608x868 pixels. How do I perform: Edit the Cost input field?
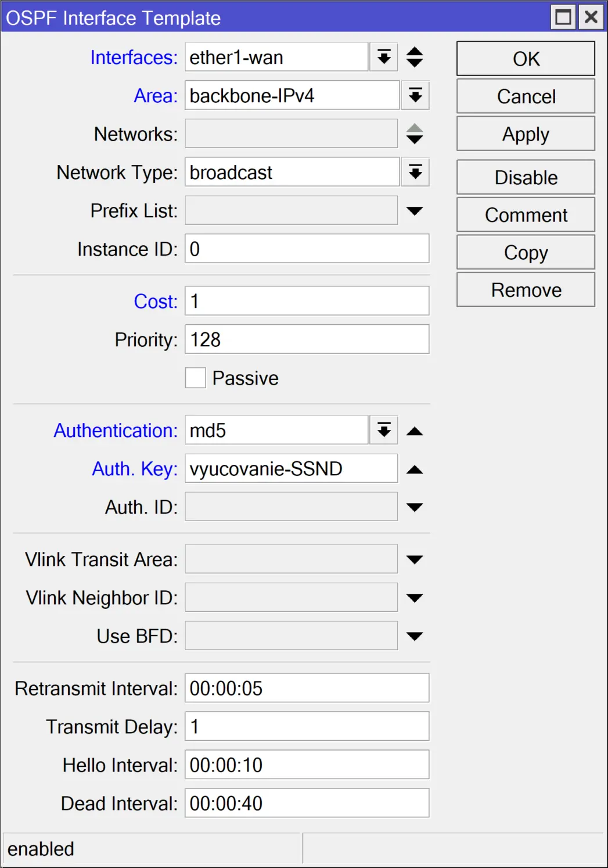point(306,300)
